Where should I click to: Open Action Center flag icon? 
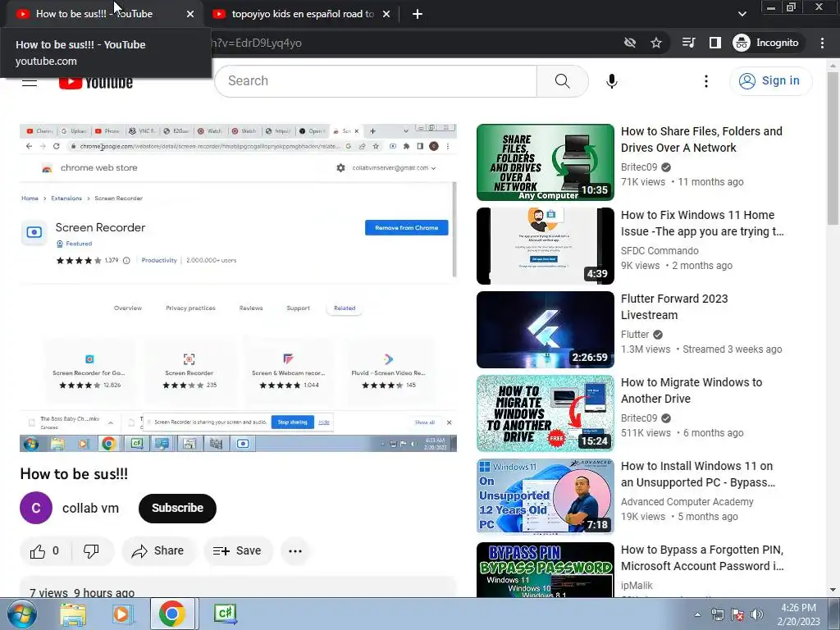pos(737,614)
